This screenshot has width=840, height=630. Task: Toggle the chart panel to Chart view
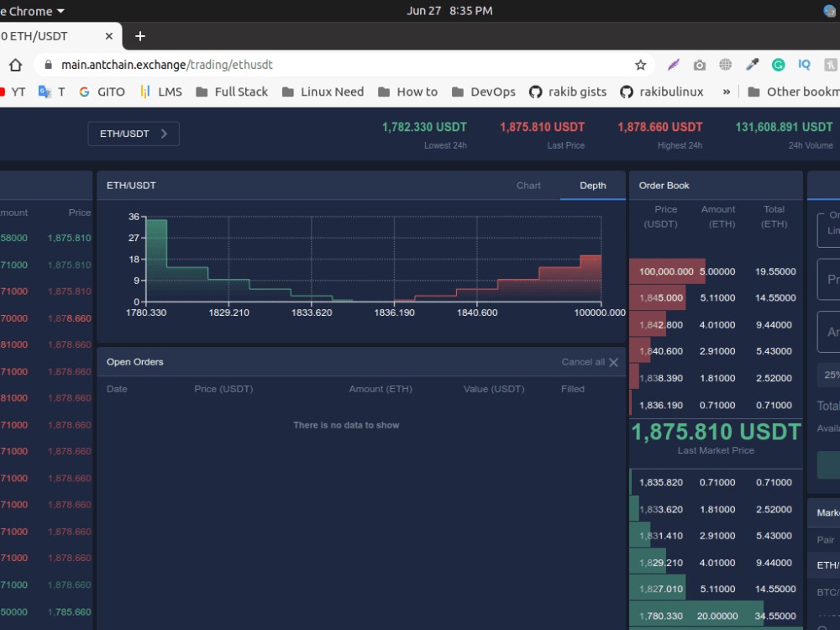(528, 185)
